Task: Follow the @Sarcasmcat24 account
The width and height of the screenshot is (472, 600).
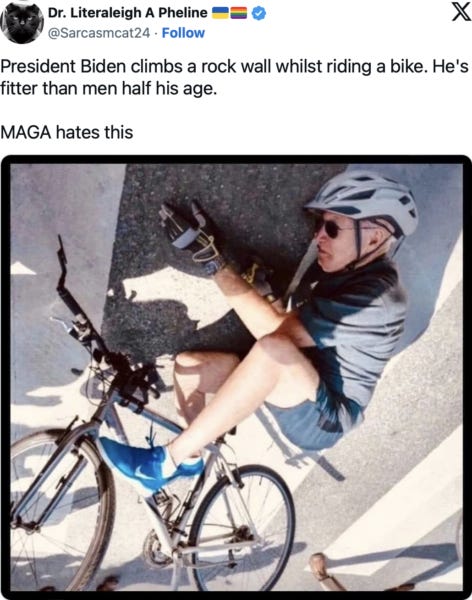Action: (x=183, y=33)
